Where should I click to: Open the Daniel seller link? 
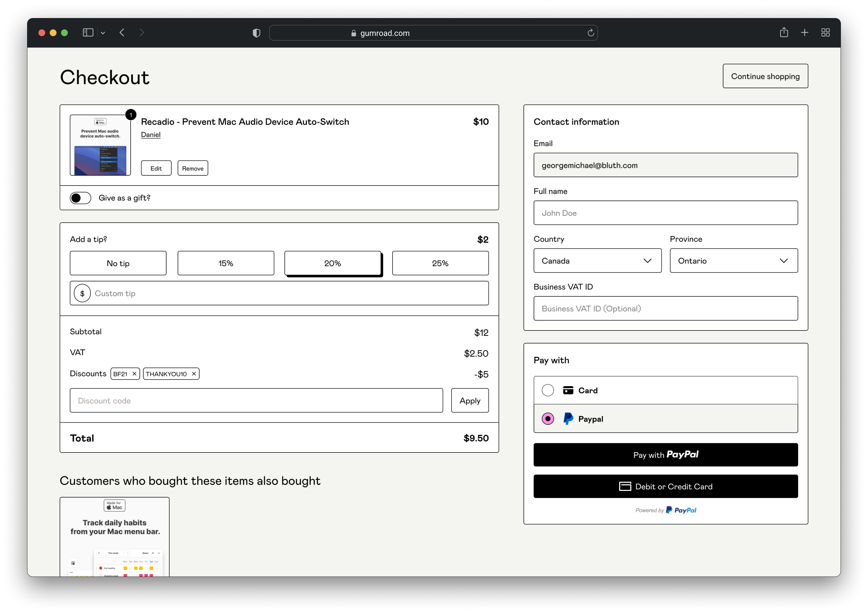coord(151,134)
